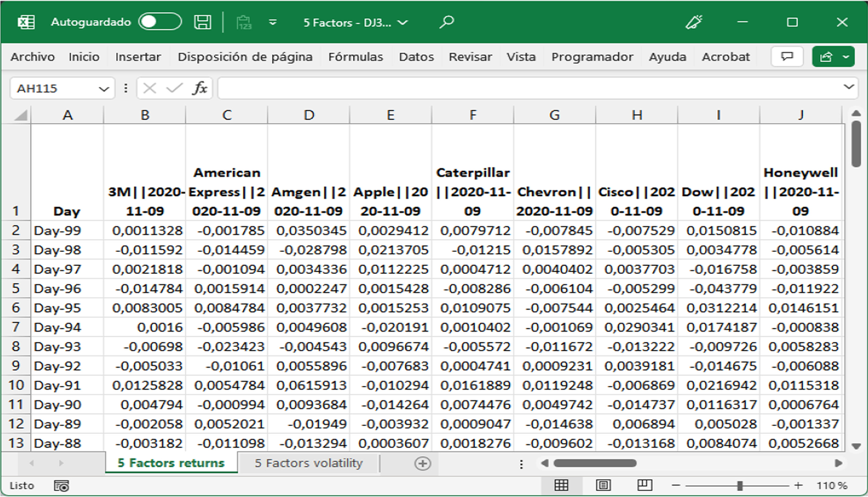Open the Acrobat tab
Viewport: 868px width, 497px height.
click(726, 57)
